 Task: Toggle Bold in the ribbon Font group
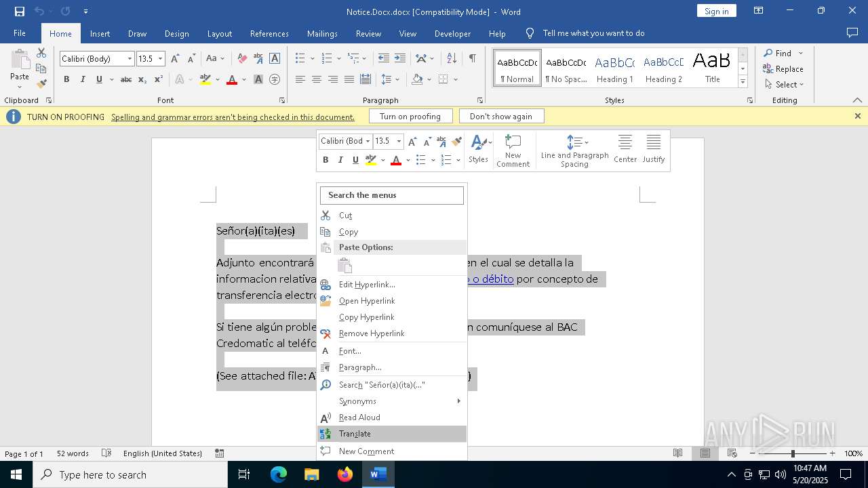(66, 79)
